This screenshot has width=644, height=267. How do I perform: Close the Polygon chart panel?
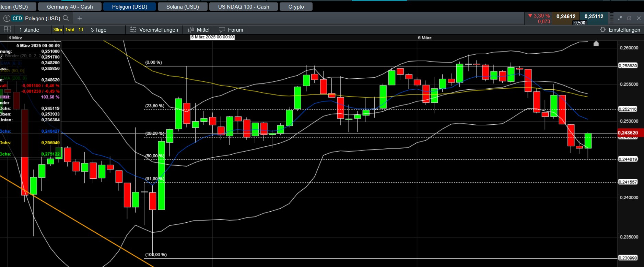click(639, 18)
